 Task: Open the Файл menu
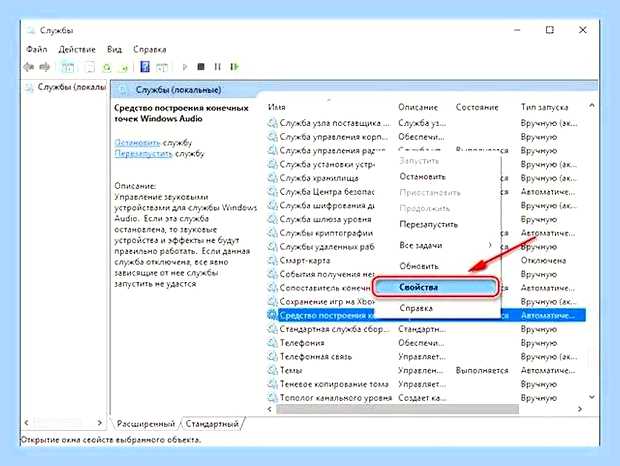pos(36,49)
